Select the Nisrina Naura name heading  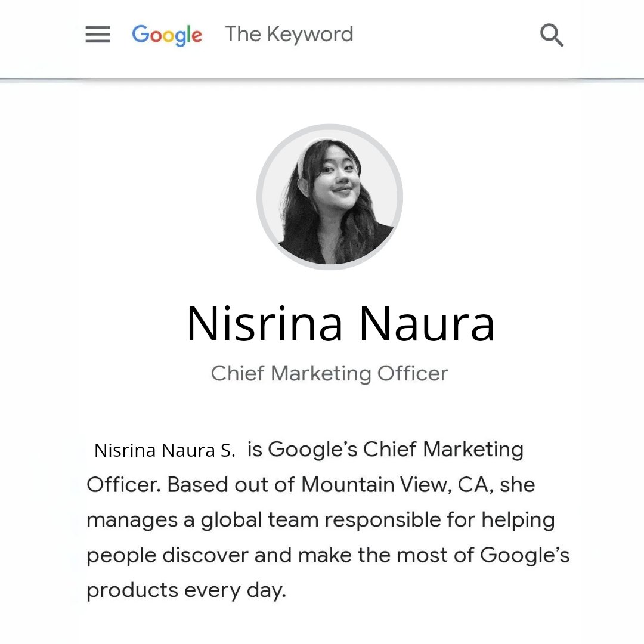(x=340, y=324)
